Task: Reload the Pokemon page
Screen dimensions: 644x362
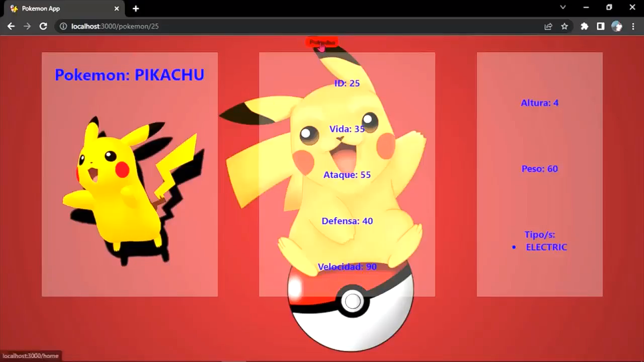Action: click(x=43, y=26)
